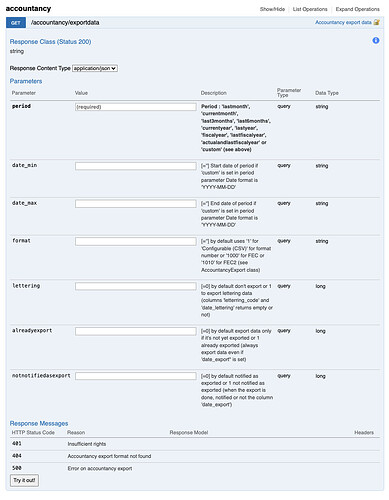The height and width of the screenshot is (500, 389).
Task: Click Expand Operations link
Action: tap(357, 9)
